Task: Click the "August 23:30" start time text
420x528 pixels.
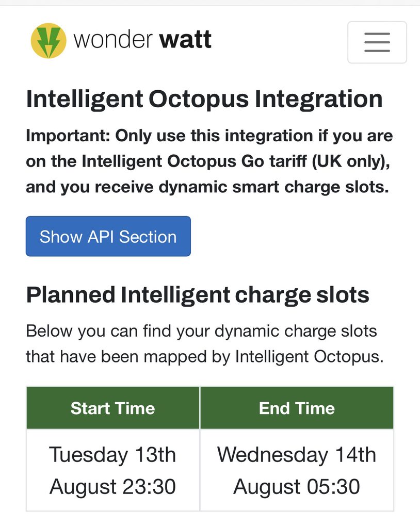Action: click(112, 487)
